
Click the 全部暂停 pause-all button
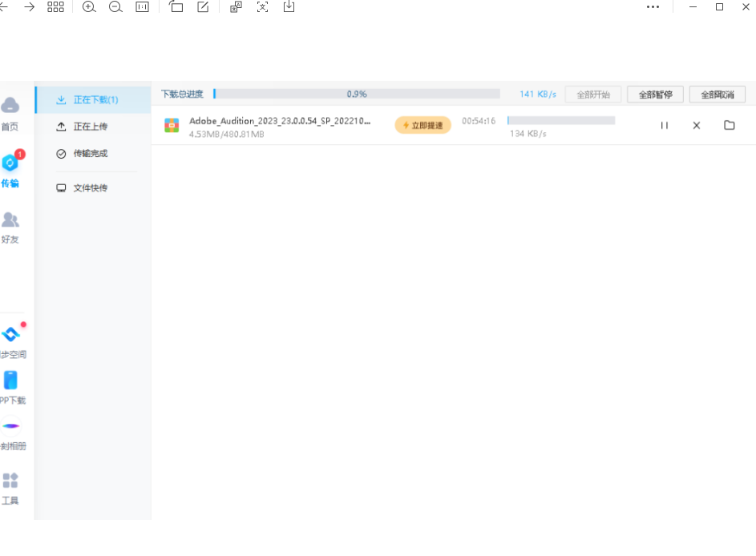655,95
